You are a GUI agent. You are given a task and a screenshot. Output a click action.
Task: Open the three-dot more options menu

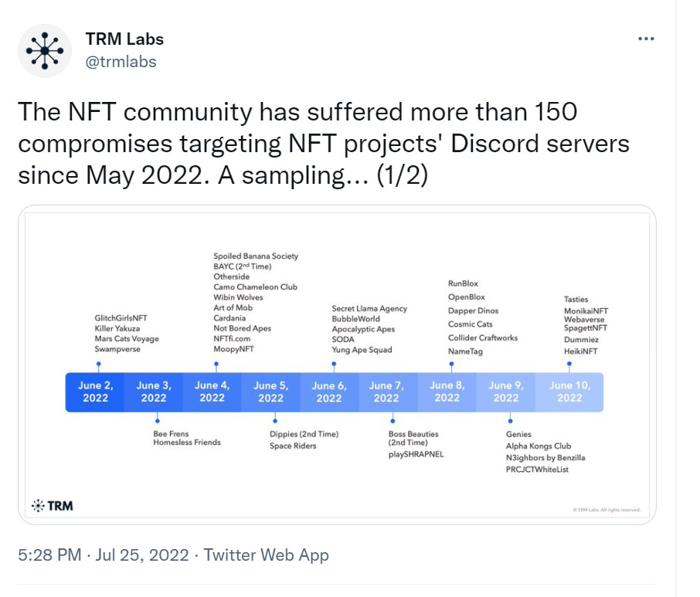tap(646, 39)
